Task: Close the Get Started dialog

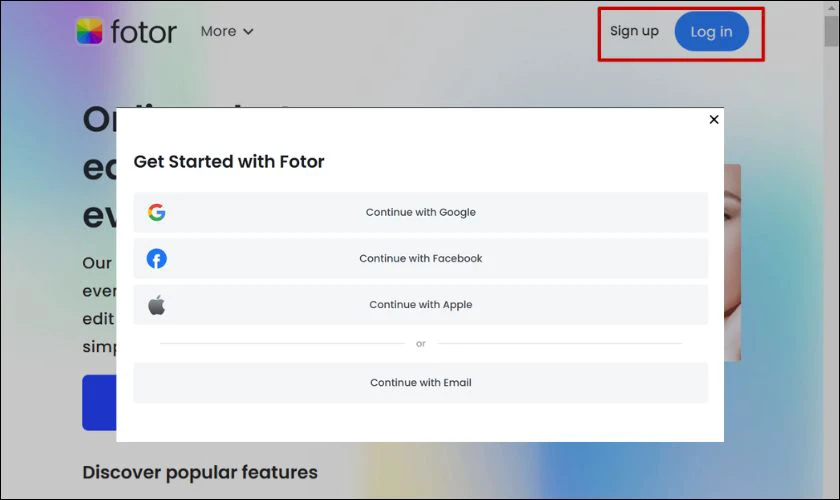Action: click(x=714, y=120)
